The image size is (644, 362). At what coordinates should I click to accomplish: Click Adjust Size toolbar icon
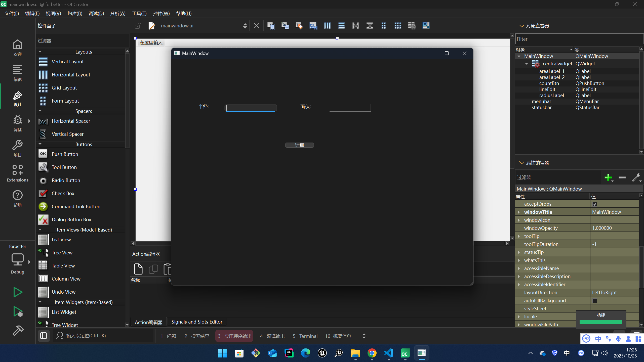pos(426,26)
